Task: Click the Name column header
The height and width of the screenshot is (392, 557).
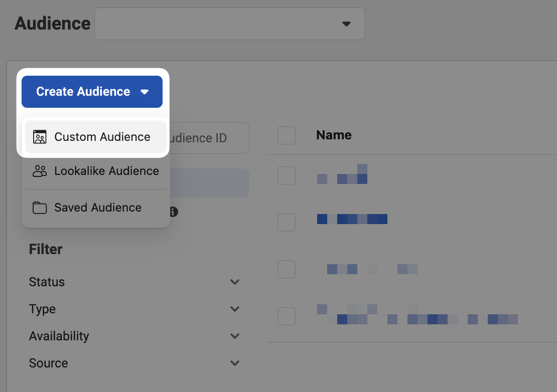Action: pyautogui.click(x=334, y=135)
